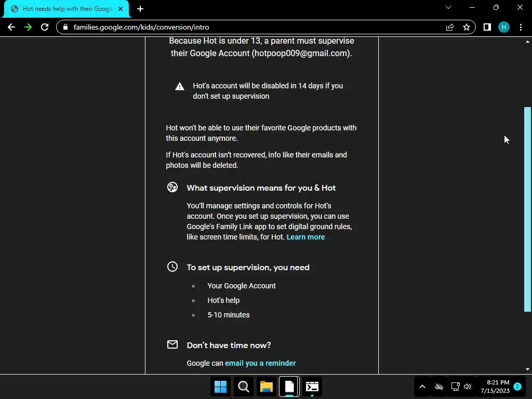Expand the tab search dropdown arrow

tap(448, 7)
